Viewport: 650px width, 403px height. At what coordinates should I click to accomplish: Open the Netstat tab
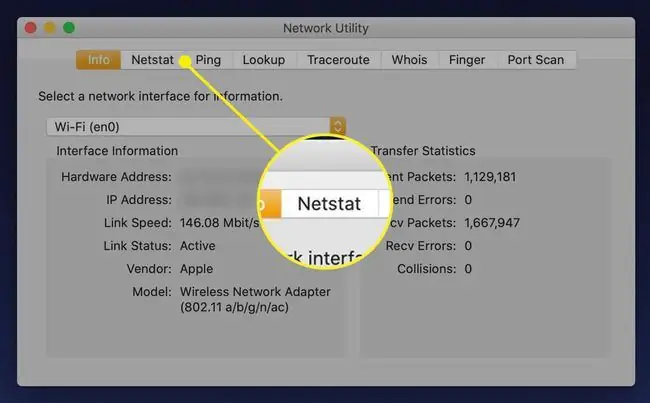(x=153, y=60)
